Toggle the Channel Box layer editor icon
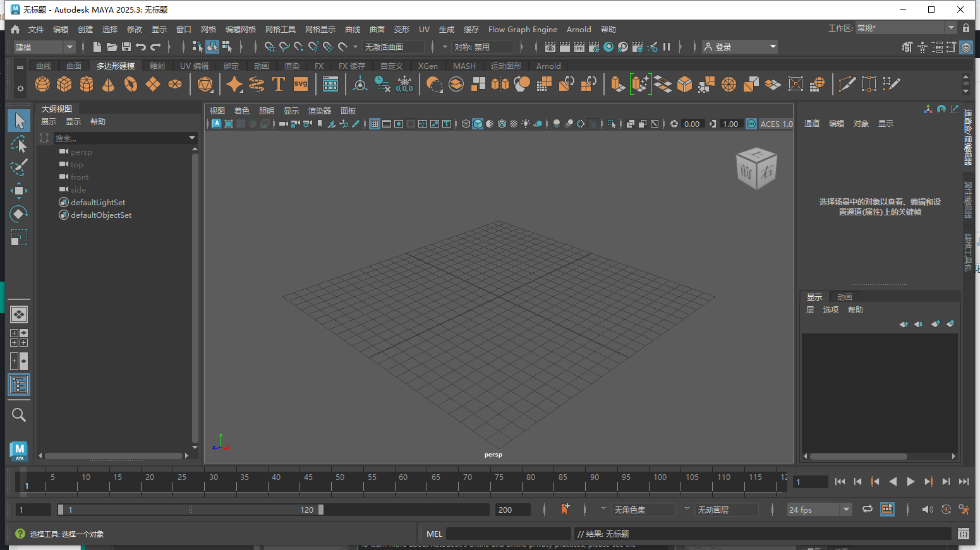 (x=965, y=47)
